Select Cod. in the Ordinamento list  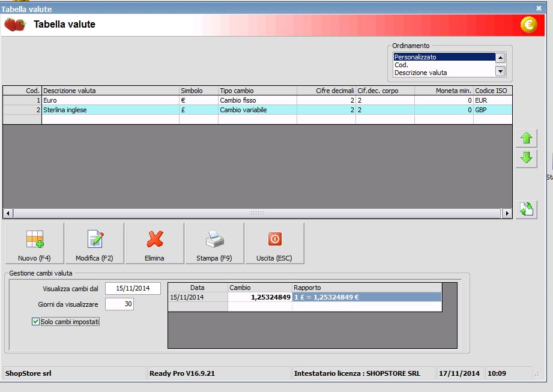444,65
